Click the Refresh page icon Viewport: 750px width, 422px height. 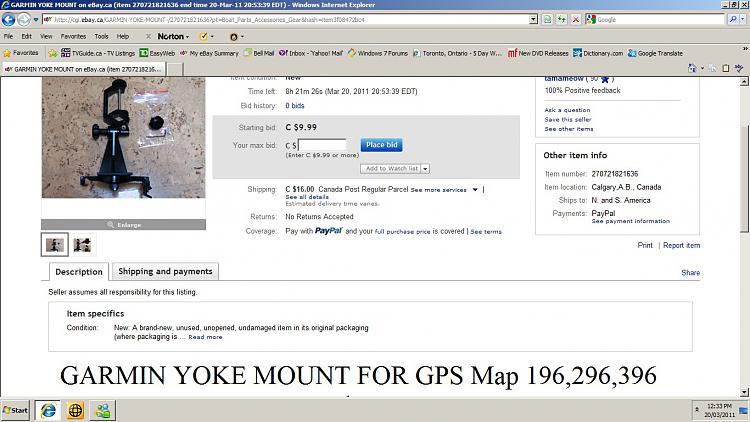[x=562, y=20]
